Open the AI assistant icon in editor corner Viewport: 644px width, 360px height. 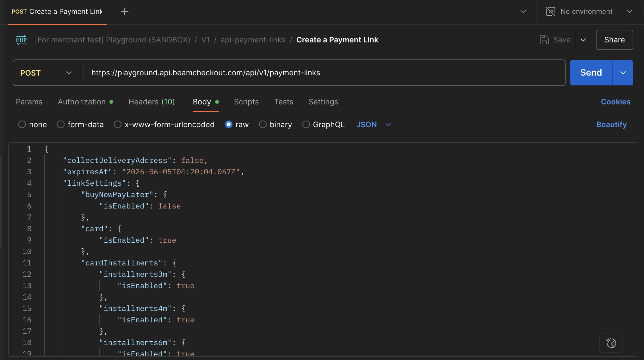point(611,343)
